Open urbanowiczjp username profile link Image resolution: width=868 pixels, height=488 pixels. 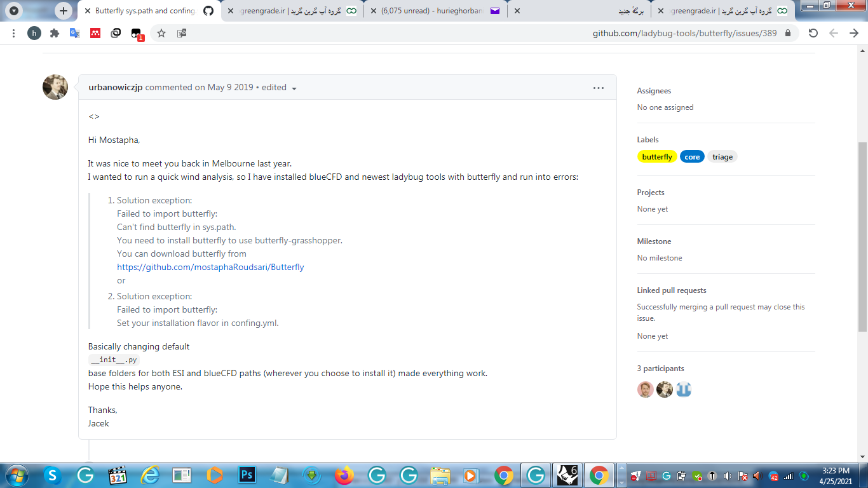(x=116, y=88)
